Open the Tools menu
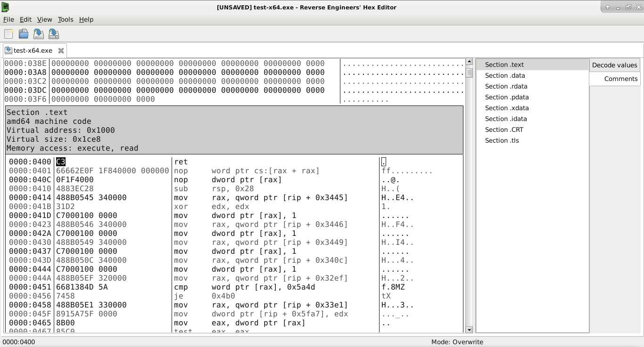 (x=66, y=19)
